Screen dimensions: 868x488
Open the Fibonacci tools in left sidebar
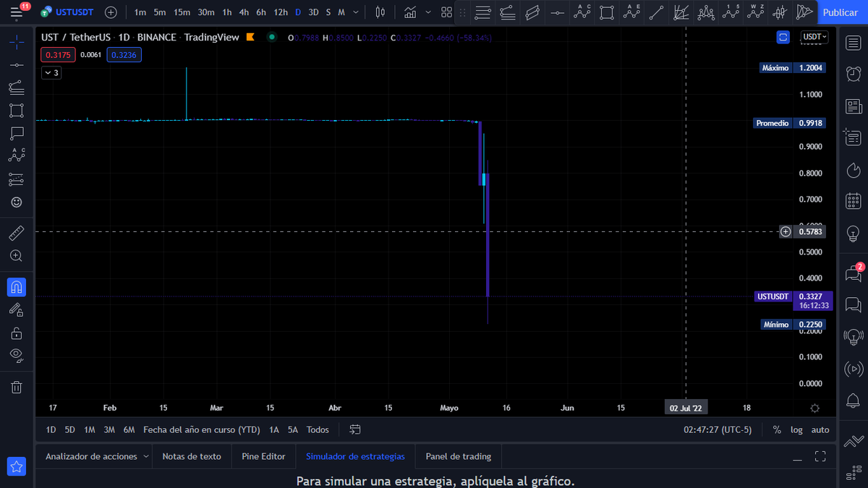tap(16, 87)
